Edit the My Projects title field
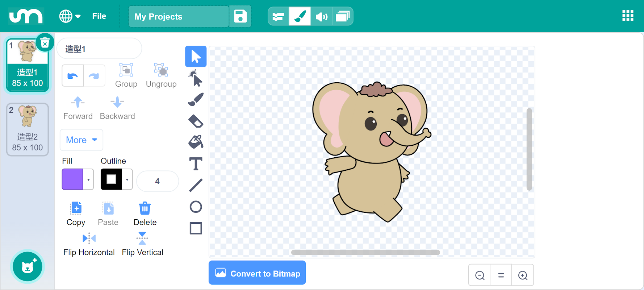 click(x=179, y=16)
